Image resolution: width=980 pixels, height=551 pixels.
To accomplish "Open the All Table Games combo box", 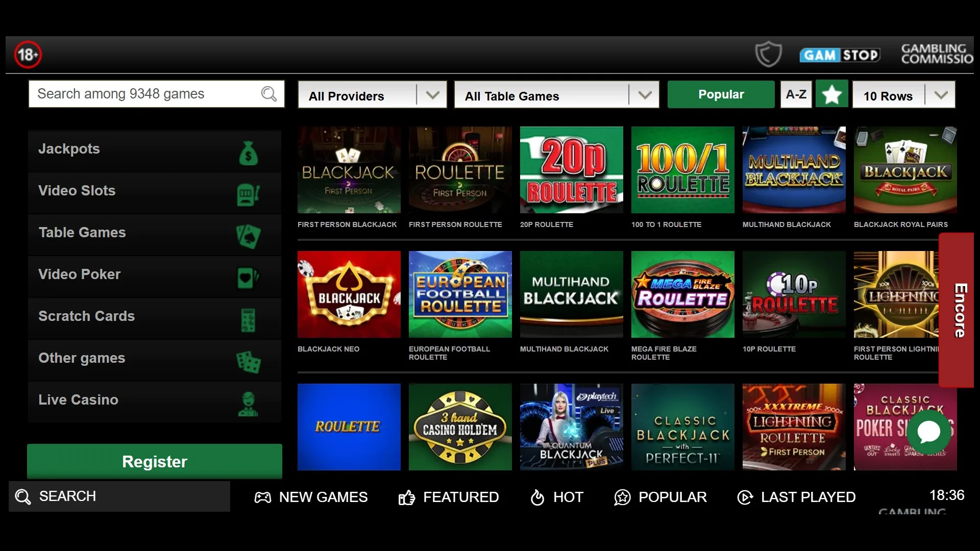I will 557,95.
